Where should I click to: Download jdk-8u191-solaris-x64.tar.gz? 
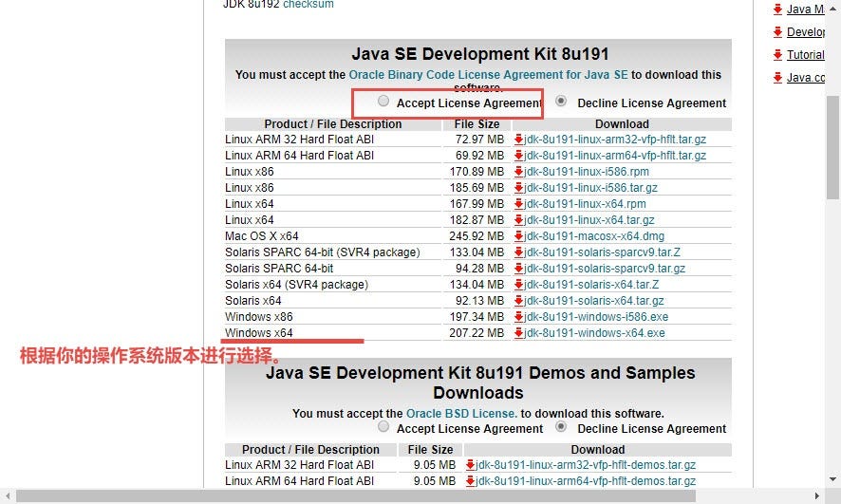(x=594, y=300)
